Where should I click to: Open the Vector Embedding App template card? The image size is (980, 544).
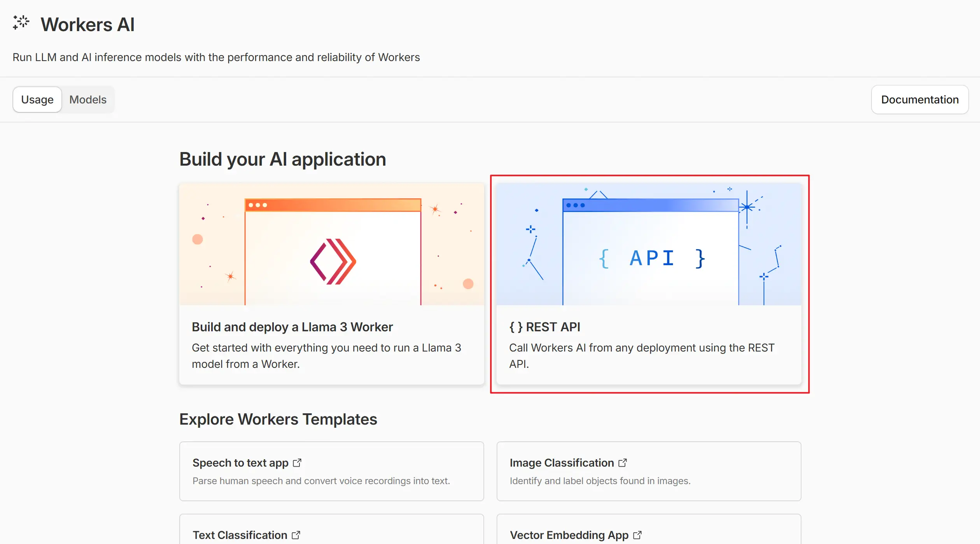point(569,535)
